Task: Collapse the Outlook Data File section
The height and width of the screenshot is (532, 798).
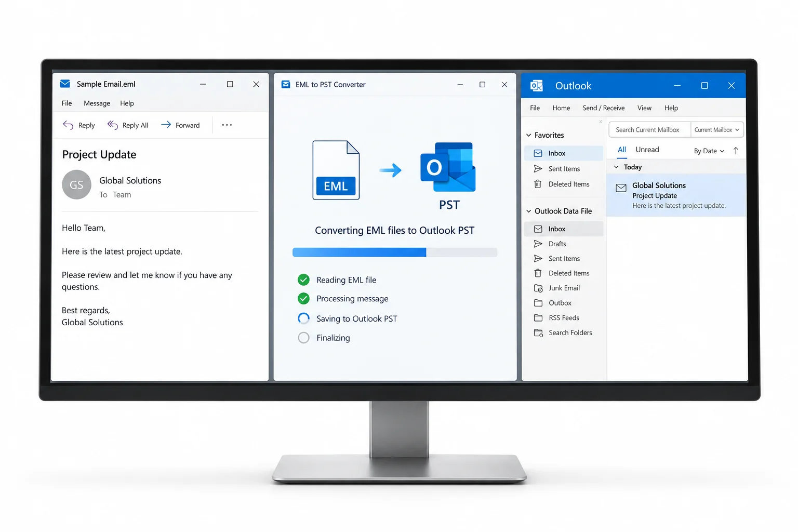Action: (529, 211)
